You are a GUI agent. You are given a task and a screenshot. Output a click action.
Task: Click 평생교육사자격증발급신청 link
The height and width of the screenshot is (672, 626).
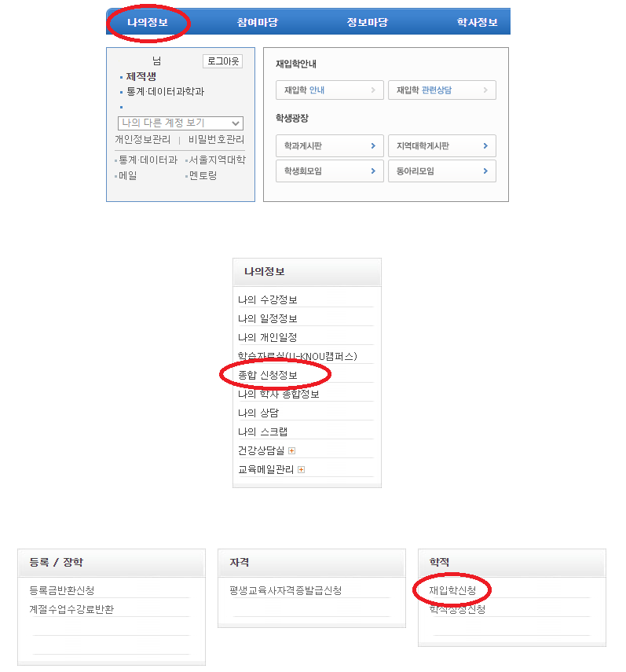(286, 590)
